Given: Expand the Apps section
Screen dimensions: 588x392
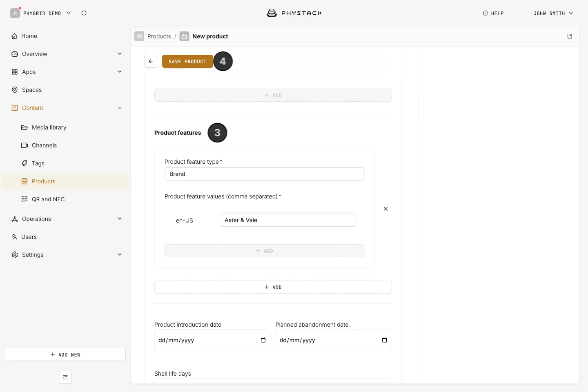Looking at the screenshot, I should [x=120, y=71].
